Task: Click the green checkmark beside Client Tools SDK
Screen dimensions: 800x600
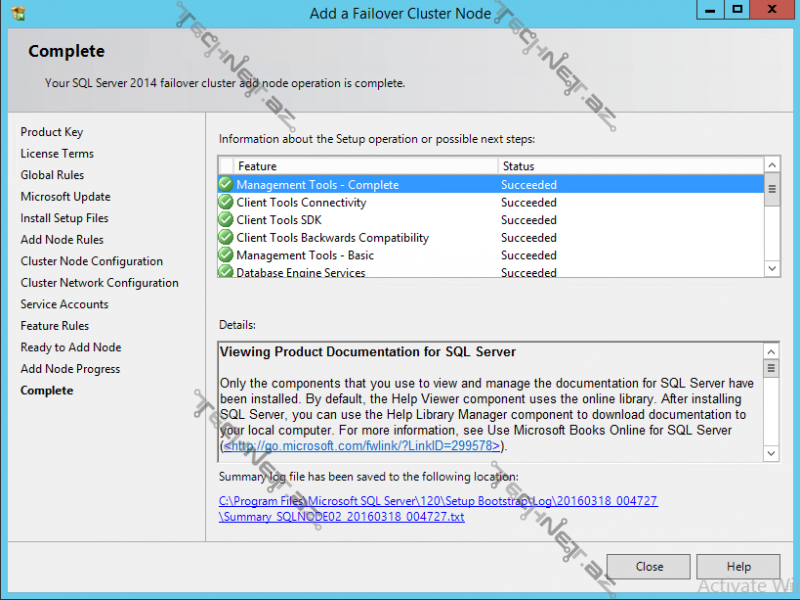Action: [226, 220]
